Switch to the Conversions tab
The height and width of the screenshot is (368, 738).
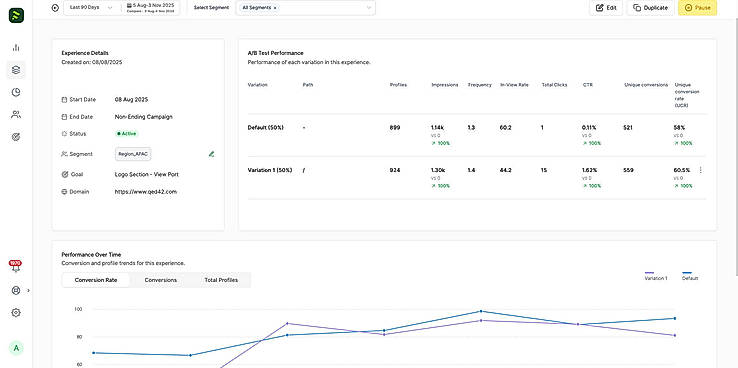[160, 280]
